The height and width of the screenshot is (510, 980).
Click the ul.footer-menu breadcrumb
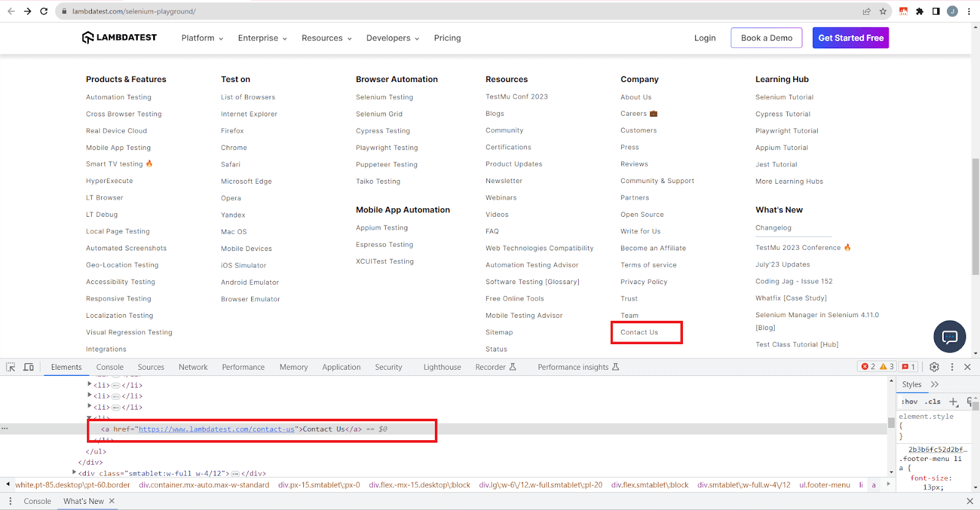coord(824,485)
